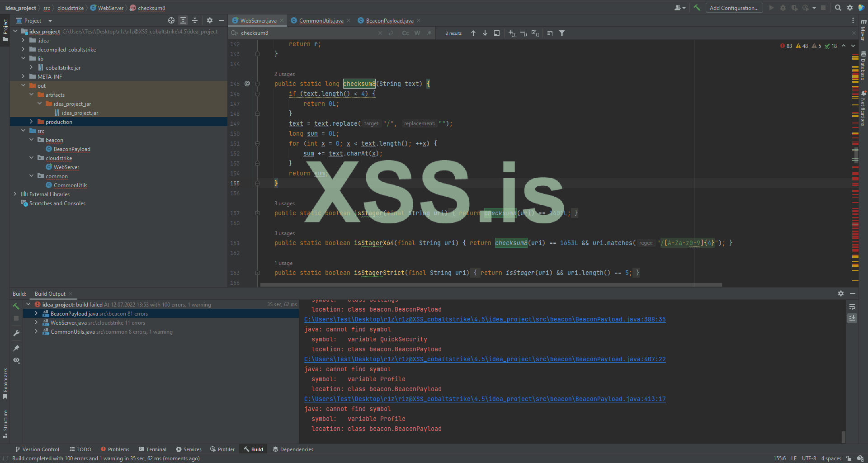Toggle Regex option in search bar
Viewport: 868px width, 463px height.
429,33
